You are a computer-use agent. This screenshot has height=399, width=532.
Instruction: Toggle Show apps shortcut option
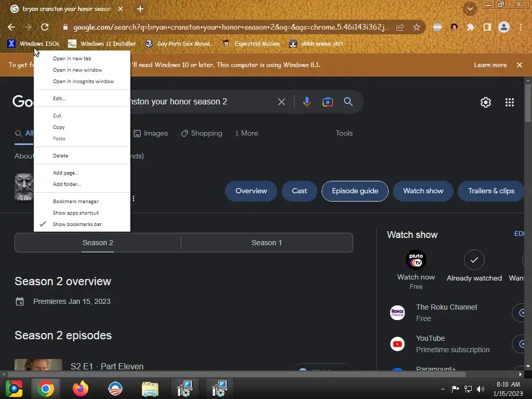click(82, 212)
